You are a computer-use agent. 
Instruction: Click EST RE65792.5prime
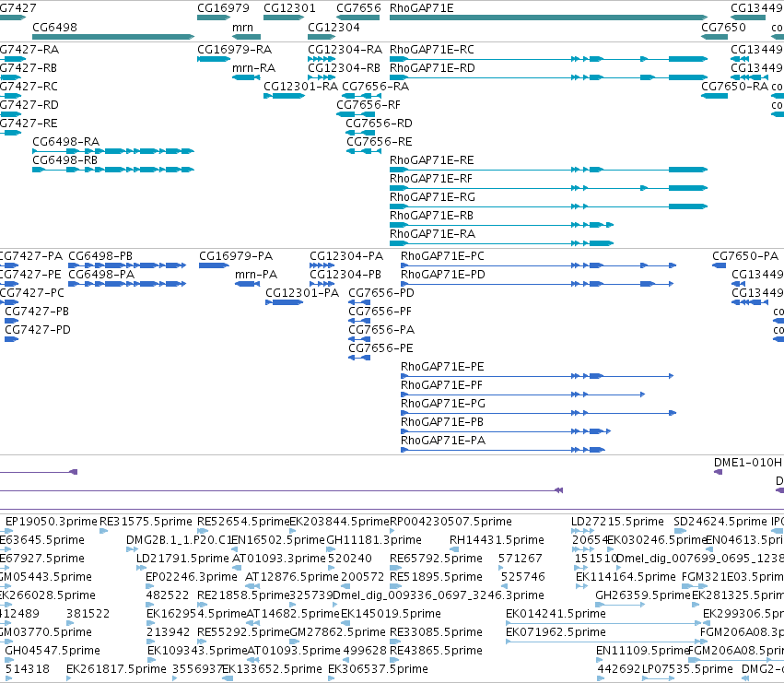pos(437,559)
